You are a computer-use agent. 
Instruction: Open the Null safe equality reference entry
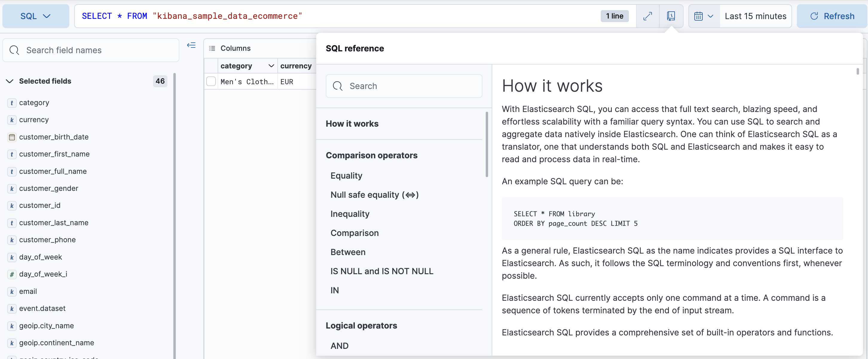[374, 195]
